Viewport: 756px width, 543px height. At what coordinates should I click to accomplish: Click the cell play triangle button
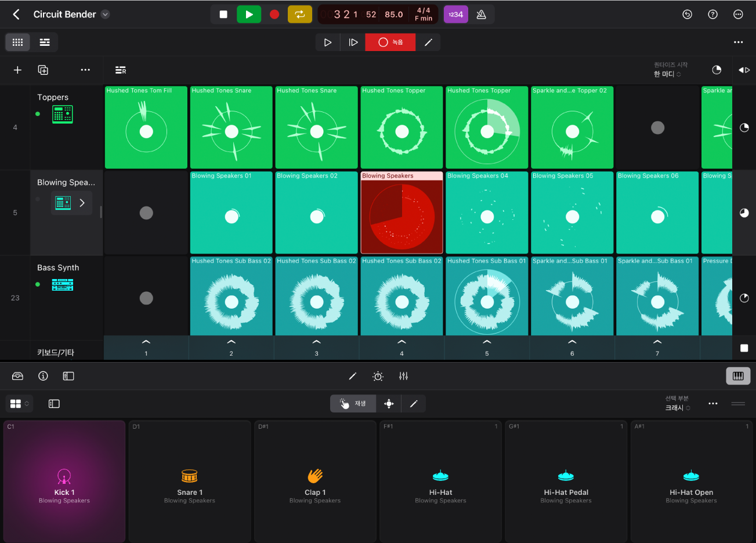(x=328, y=42)
